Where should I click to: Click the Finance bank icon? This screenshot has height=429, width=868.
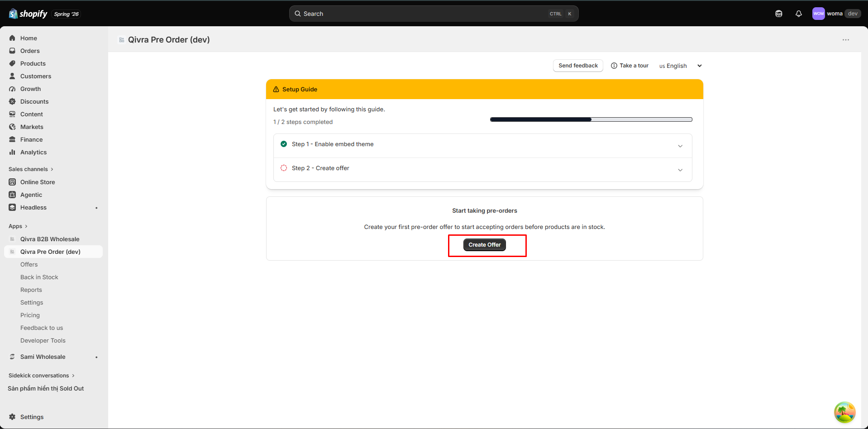[x=12, y=139]
